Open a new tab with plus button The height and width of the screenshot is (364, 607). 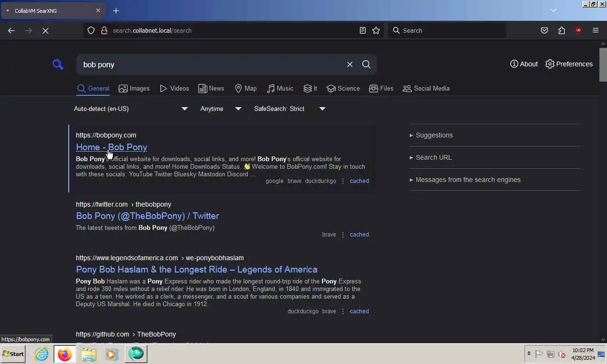[x=116, y=10]
